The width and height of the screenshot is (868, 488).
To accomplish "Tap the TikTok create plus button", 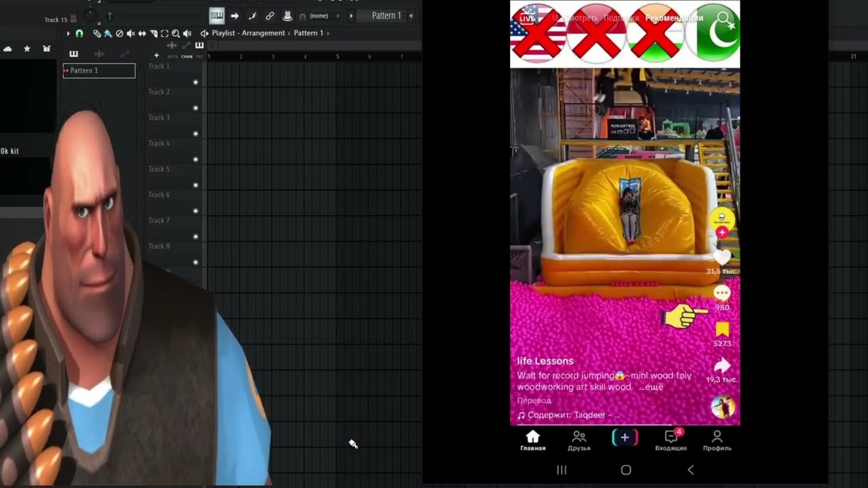I will pos(625,438).
